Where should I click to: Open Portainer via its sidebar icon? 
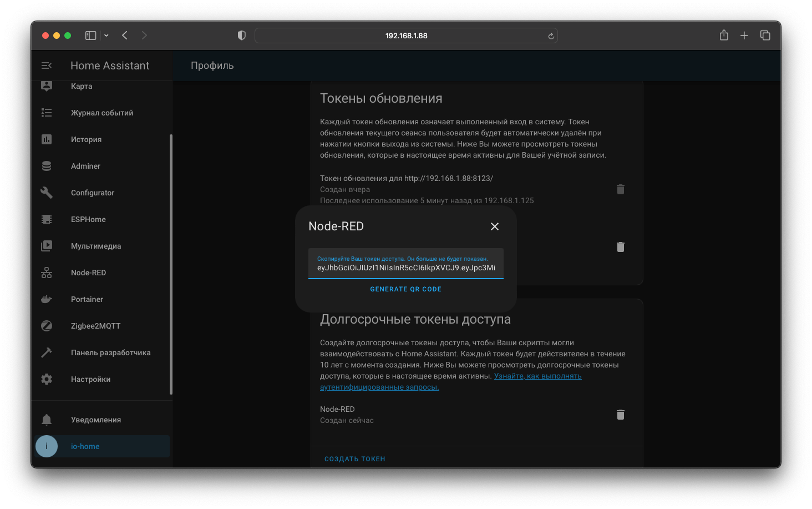[x=47, y=299]
